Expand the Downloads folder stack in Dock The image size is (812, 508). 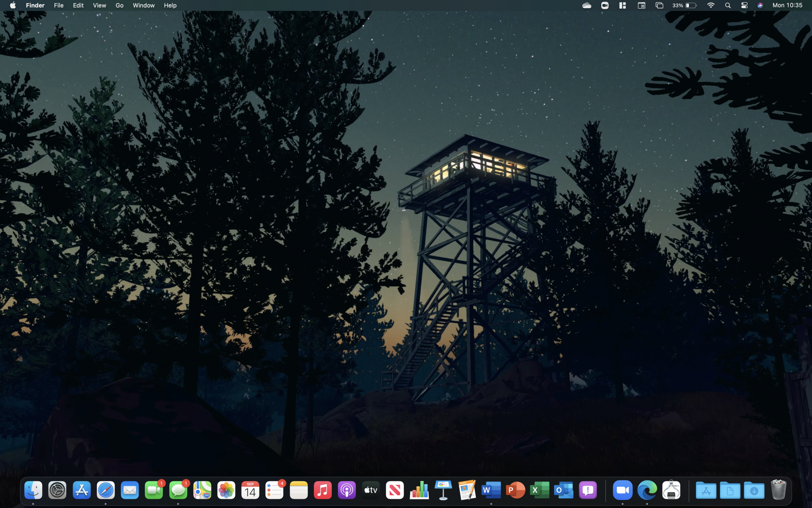click(x=754, y=490)
